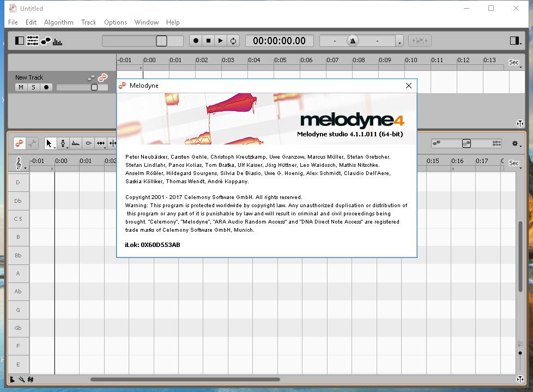Click the record button in transport

pyautogui.click(x=196, y=41)
